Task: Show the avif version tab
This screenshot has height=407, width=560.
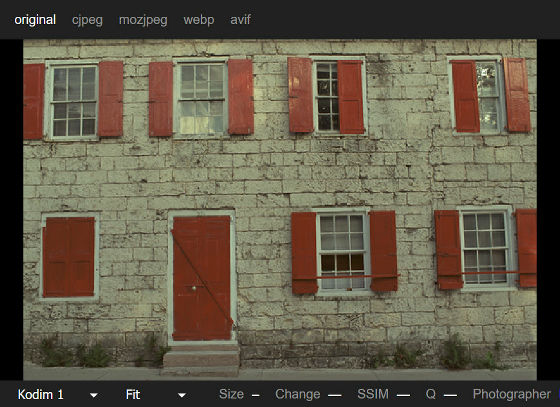Action: click(x=240, y=20)
